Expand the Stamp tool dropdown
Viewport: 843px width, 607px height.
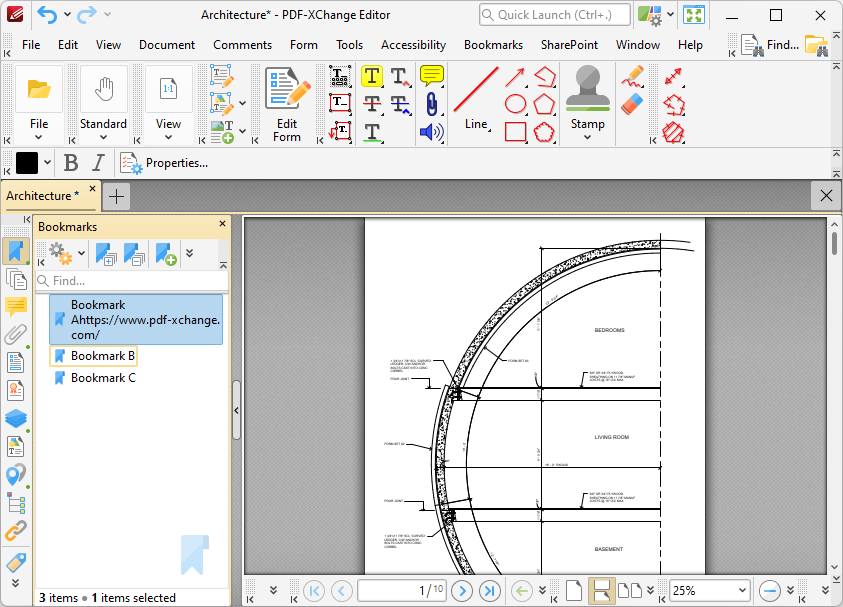[x=588, y=137]
